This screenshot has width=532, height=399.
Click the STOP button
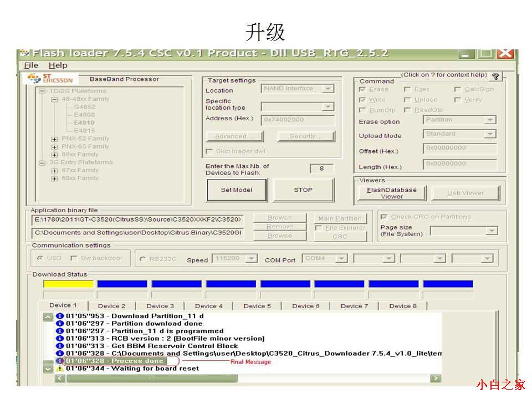tap(303, 190)
